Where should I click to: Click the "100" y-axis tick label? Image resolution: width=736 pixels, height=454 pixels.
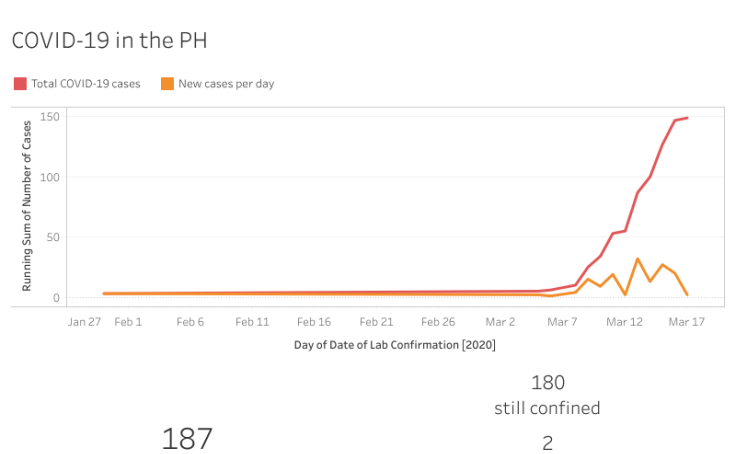pos(50,177)
